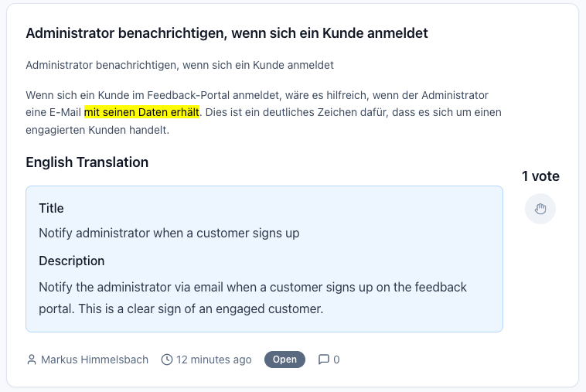Screen dimensions: 586x392
Task: Click the clock icon before the timestamp
Action: point(167,360)
